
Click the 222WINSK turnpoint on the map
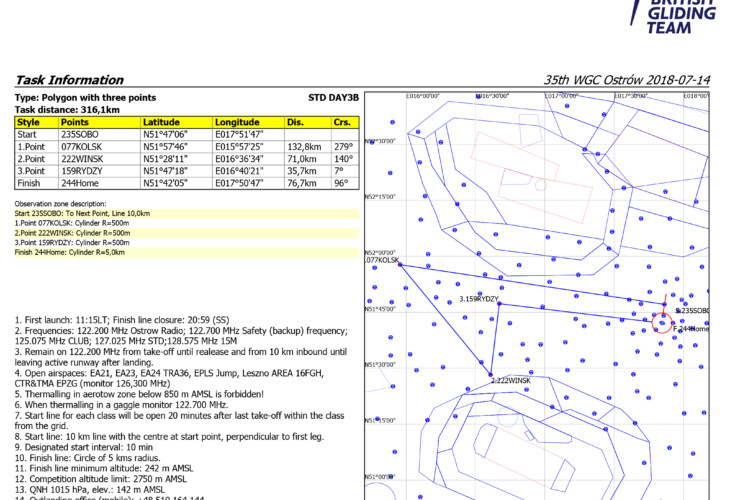coord(493,375)
